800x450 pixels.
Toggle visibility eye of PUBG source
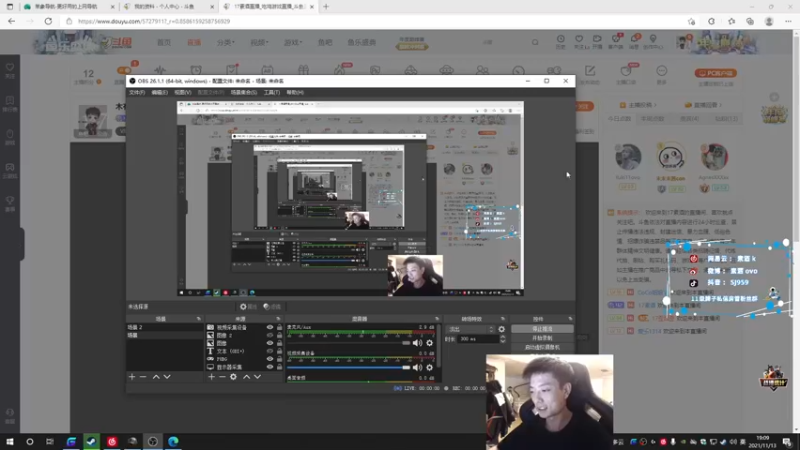point(270,359)
